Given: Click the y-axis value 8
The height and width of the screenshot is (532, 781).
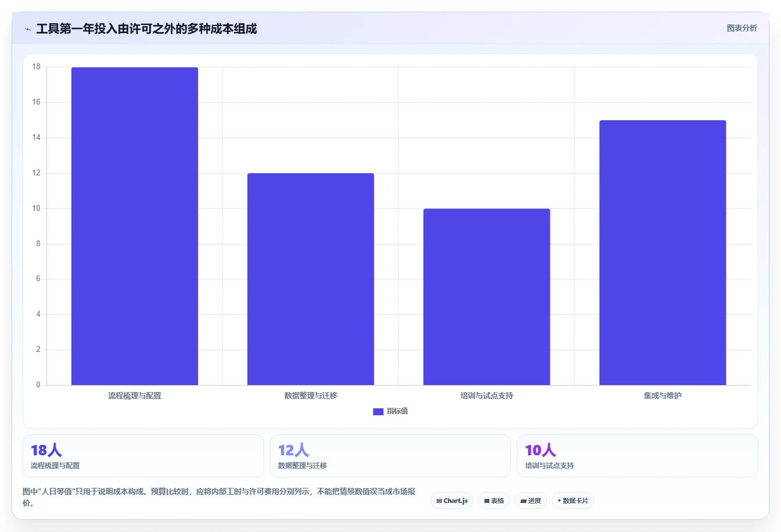Looking at the screenshot, I should [38, 244].
